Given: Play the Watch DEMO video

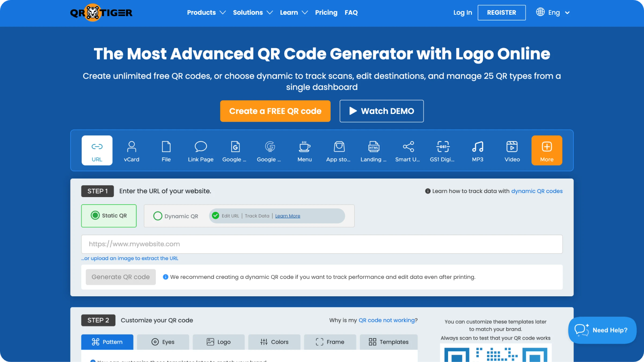Looking at the screenshot, I should click(382, 111).
